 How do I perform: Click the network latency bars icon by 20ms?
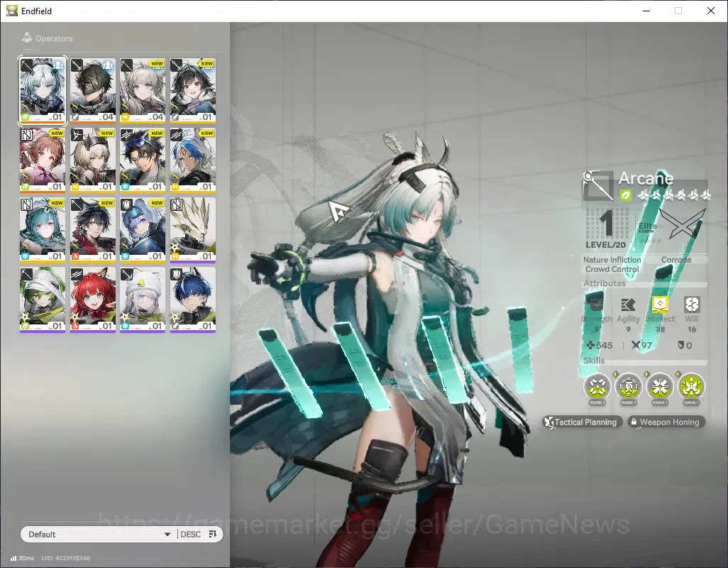click(13, 558)
